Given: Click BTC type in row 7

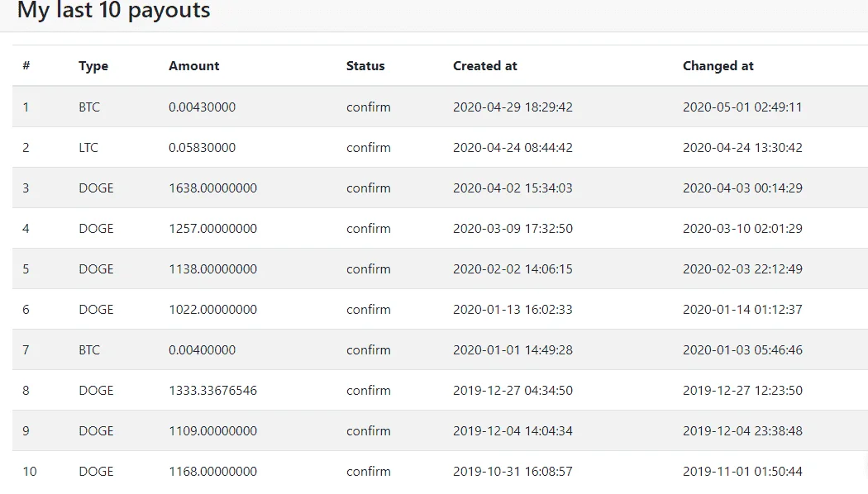Looking at the screenshot, I should click(x=89, y=350).
